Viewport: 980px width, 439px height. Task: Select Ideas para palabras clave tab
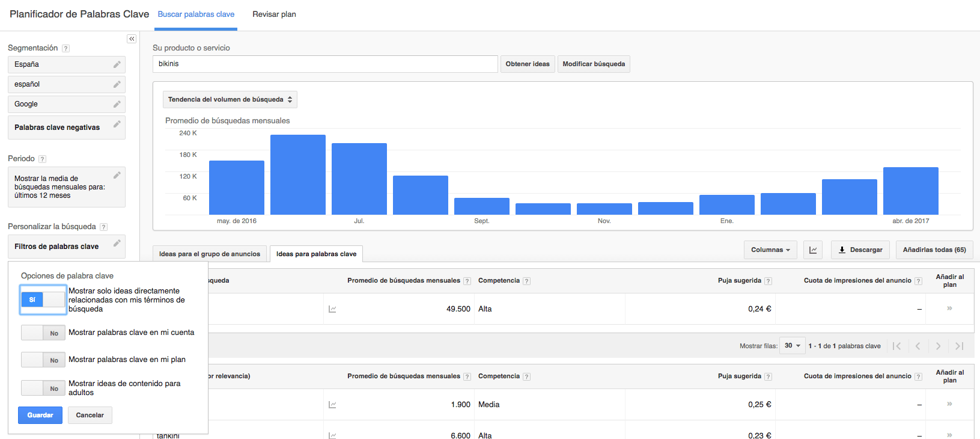coord(316,254)
